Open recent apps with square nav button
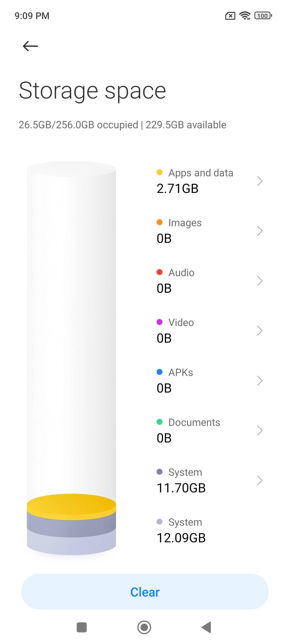This screenshot has height=644, width=290. pos(82,627)
